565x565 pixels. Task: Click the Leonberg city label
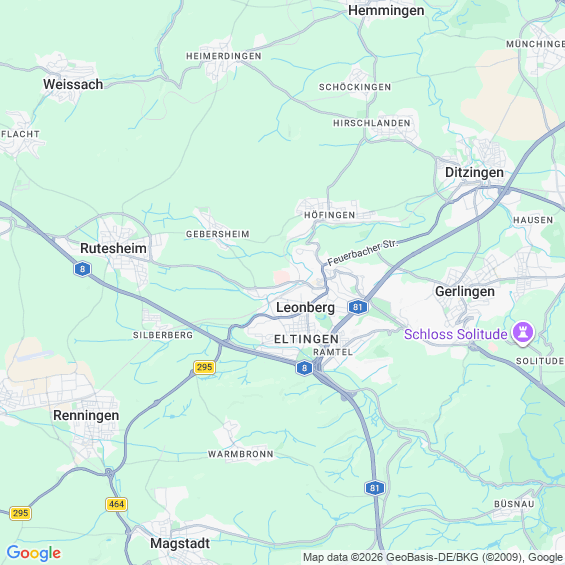(306, 307)
